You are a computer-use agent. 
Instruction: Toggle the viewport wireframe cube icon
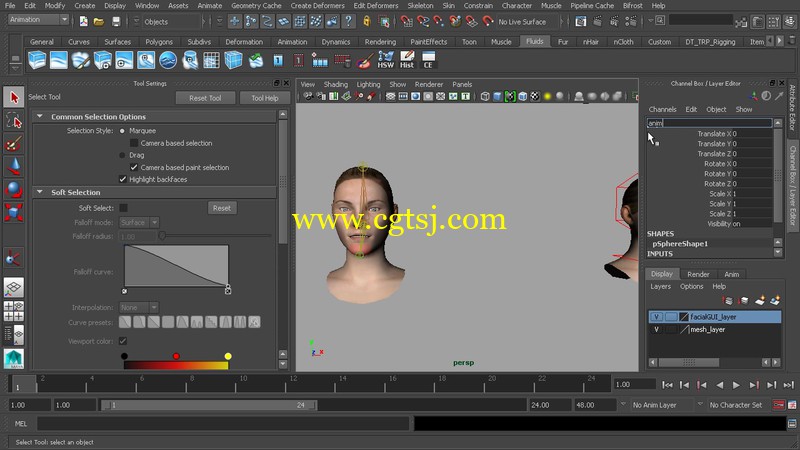point(485,96)
